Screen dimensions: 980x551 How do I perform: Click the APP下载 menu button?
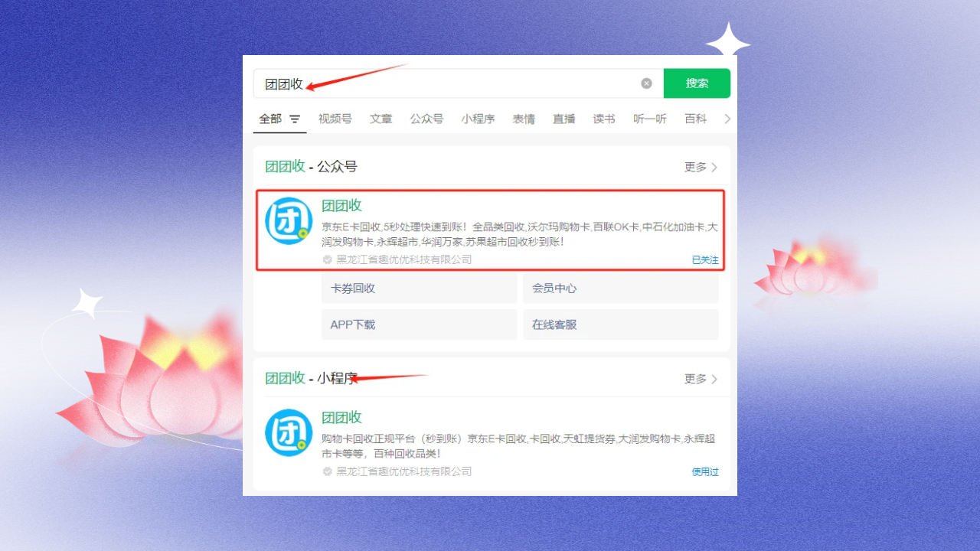(420, 324)
